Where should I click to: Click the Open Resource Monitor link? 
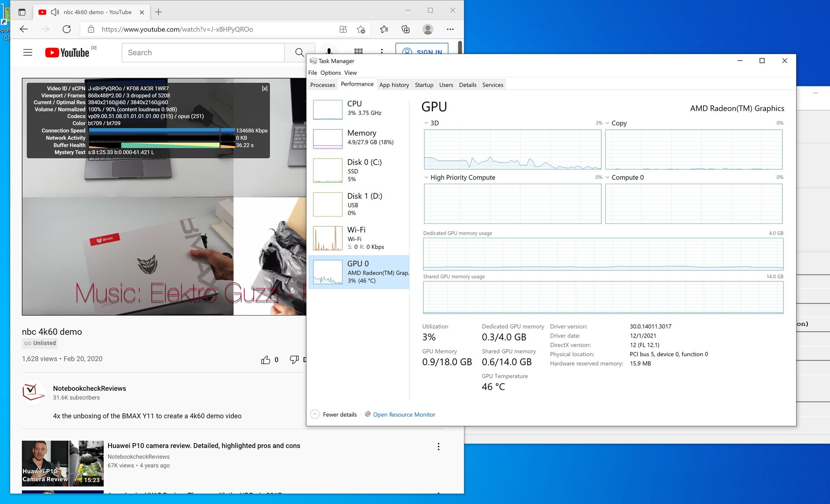404,415
